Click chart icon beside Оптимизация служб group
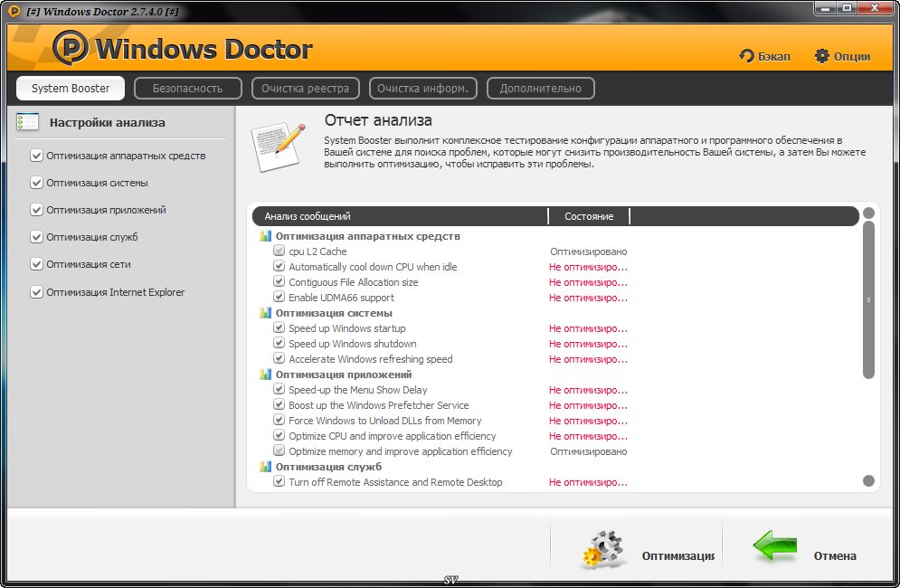 (265, 467)
